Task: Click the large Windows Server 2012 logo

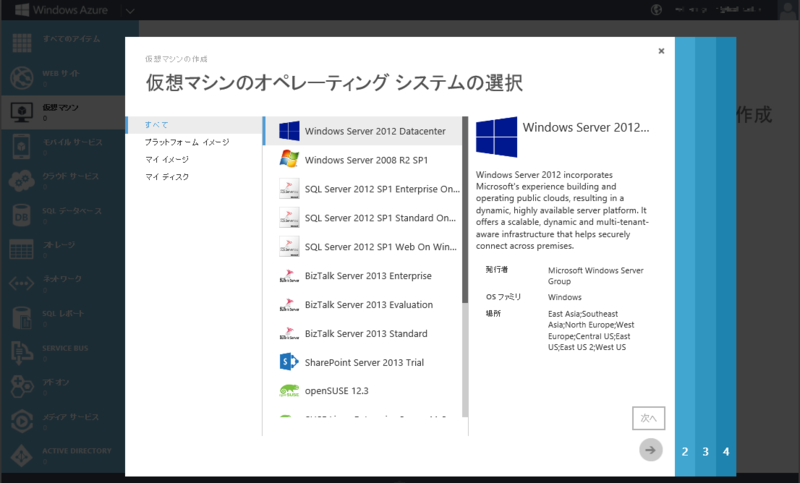Action: point(496,137)
